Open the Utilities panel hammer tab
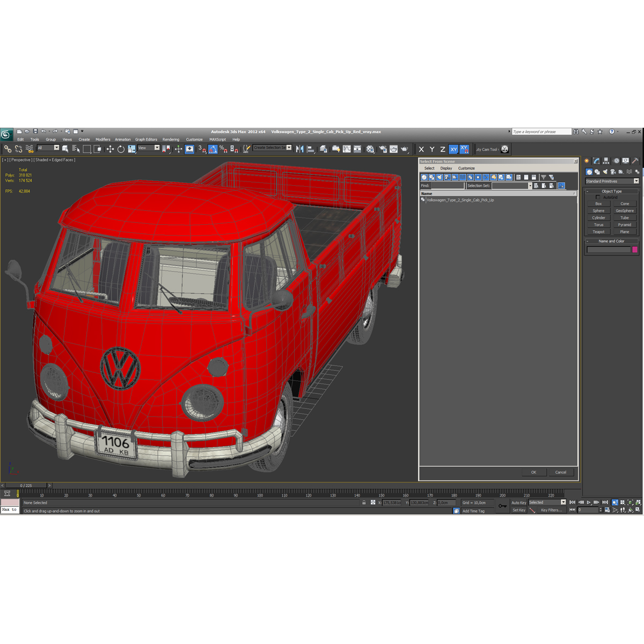The width and height of the screenshot is (644, 644). [635, 160]
